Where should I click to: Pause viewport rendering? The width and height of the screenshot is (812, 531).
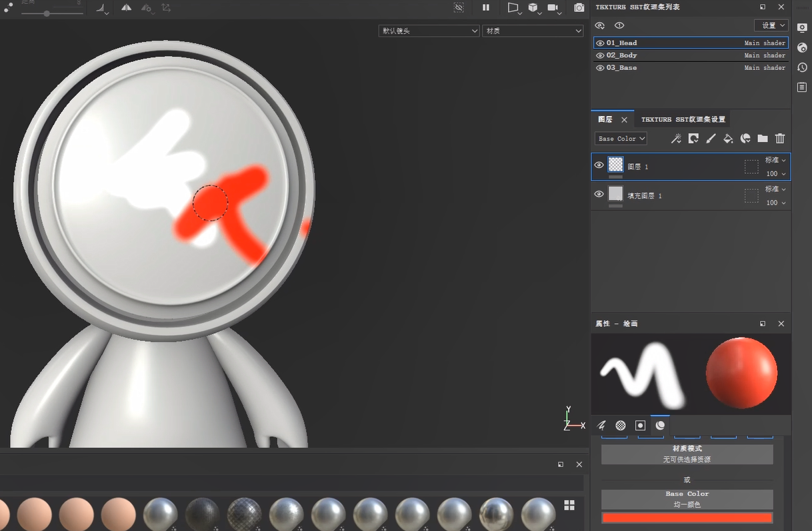(486, 7)
